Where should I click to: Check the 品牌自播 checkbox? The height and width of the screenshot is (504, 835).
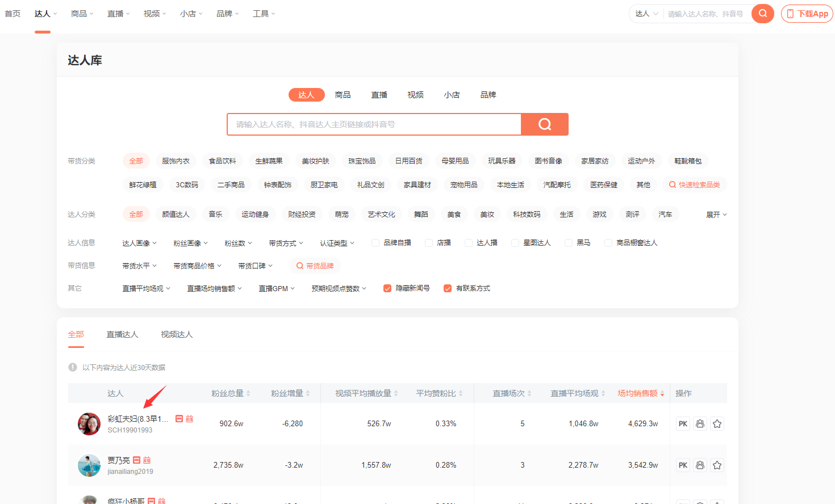(375, 243)
